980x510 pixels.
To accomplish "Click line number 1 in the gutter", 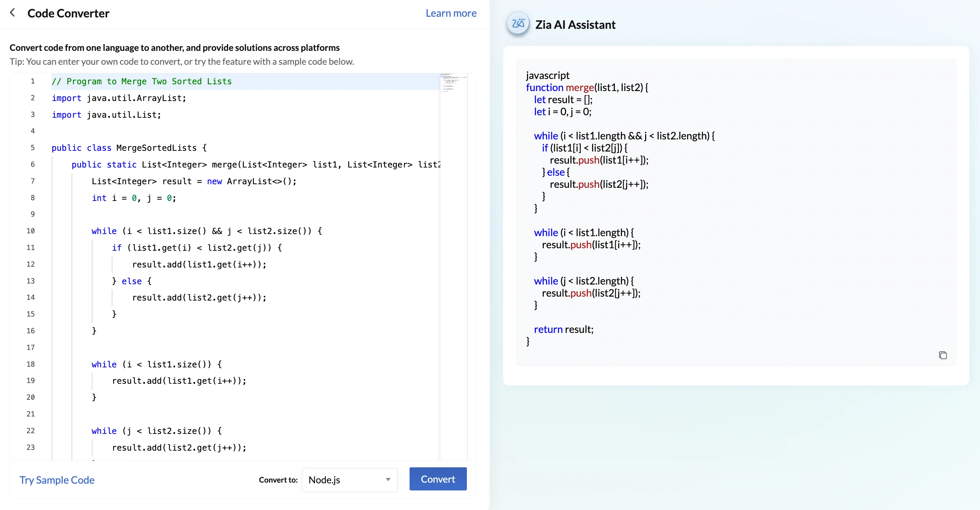I will pos(33,81).
